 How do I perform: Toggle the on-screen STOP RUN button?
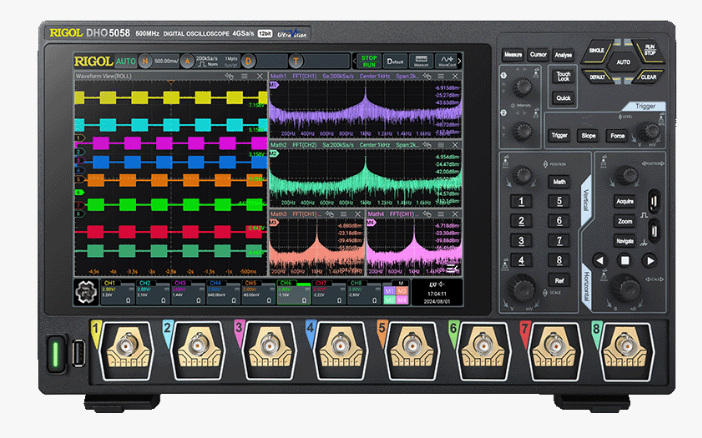click(x=369, y=61)
